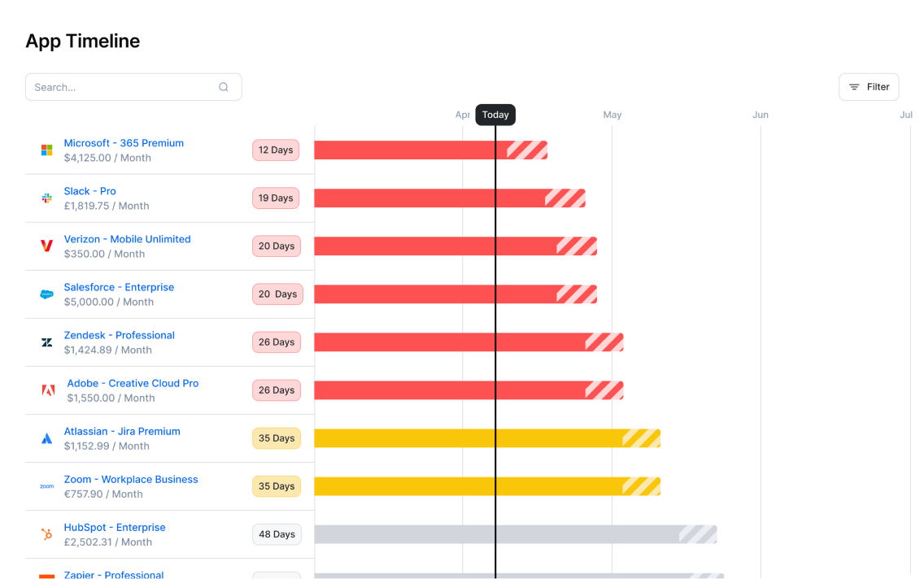Viewport: 924px width, 579px height.
Task: Click the Atlassian logo icon
Action: click(46, 438)
